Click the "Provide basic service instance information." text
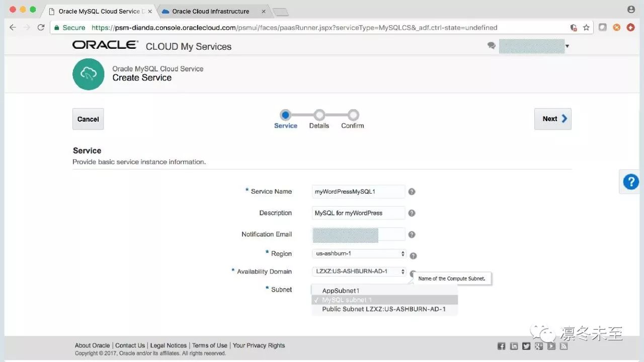Image resolution: width=644 pixels, height=362 pixels. (x=139, y=162)
